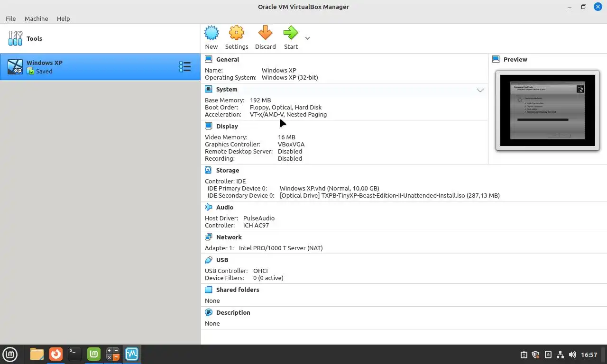The image size is (607, 364).
Task: Click the Display section monitor icon
Action: tap(209, 126)
